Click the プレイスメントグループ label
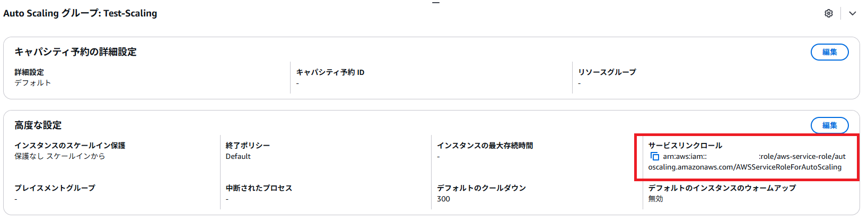Viewport: 868px width, 220px height. [x=55, y=188]
